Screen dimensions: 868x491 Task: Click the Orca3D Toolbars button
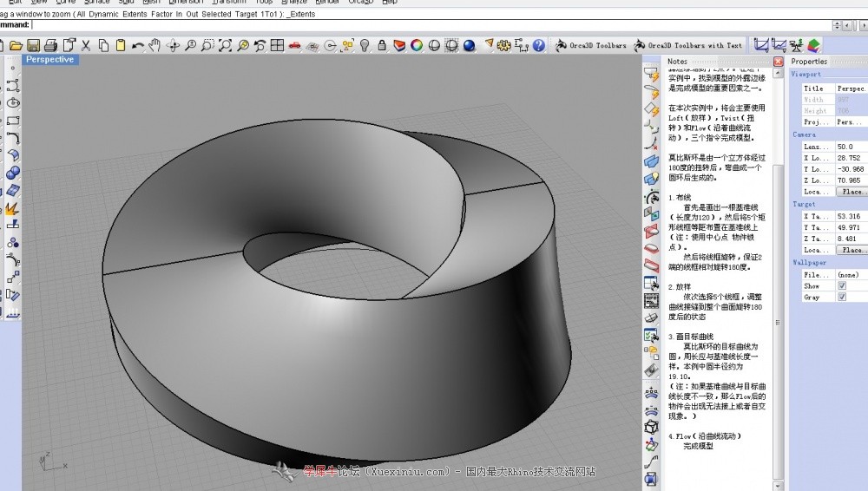(590, 45)
